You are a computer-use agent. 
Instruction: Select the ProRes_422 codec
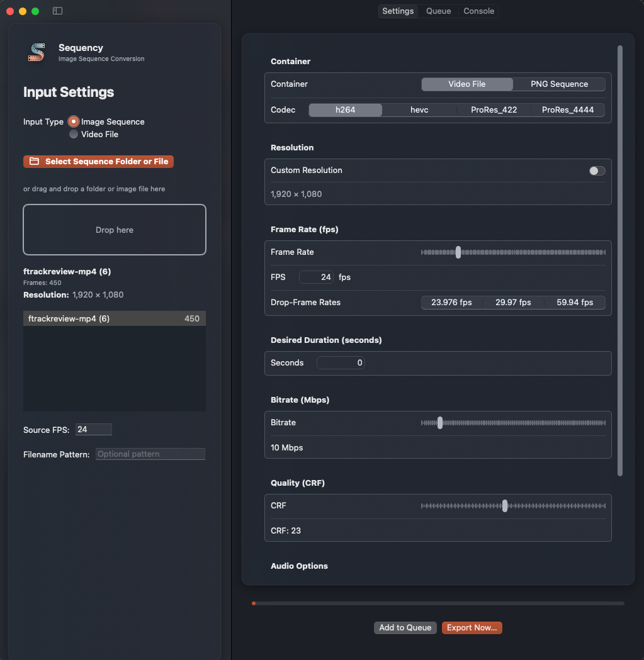[x=494, y=110]
